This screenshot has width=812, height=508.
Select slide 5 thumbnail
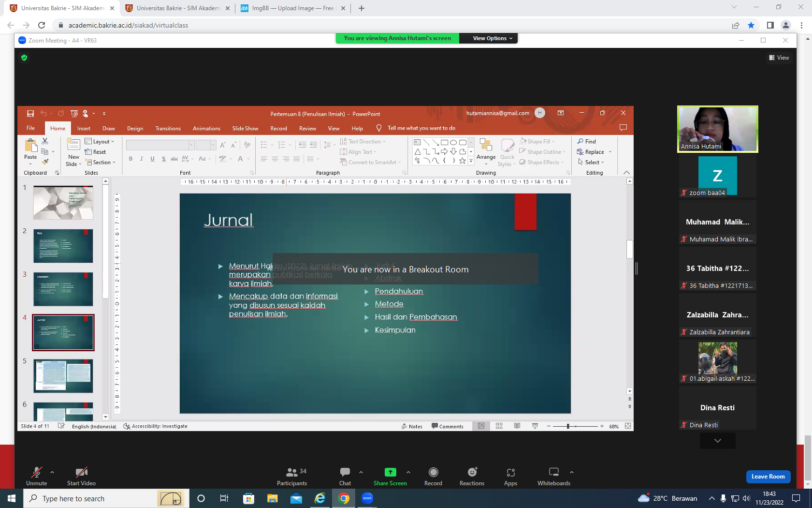[63, 376]
